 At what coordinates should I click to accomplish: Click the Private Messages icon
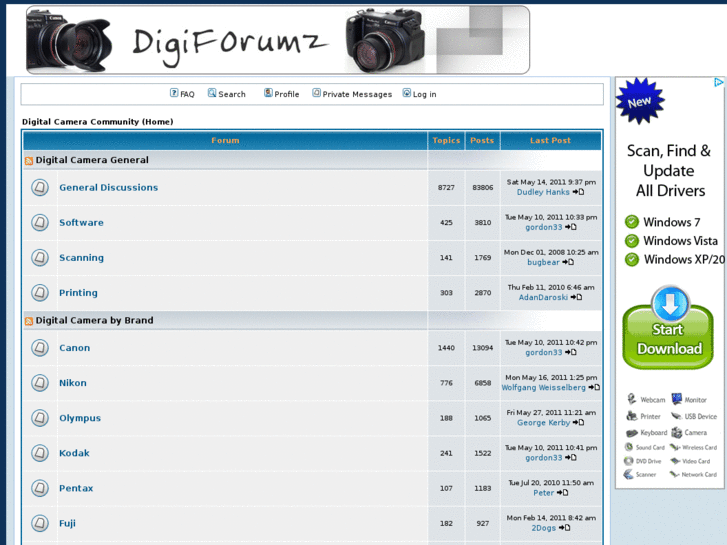[x=316, y=93]
